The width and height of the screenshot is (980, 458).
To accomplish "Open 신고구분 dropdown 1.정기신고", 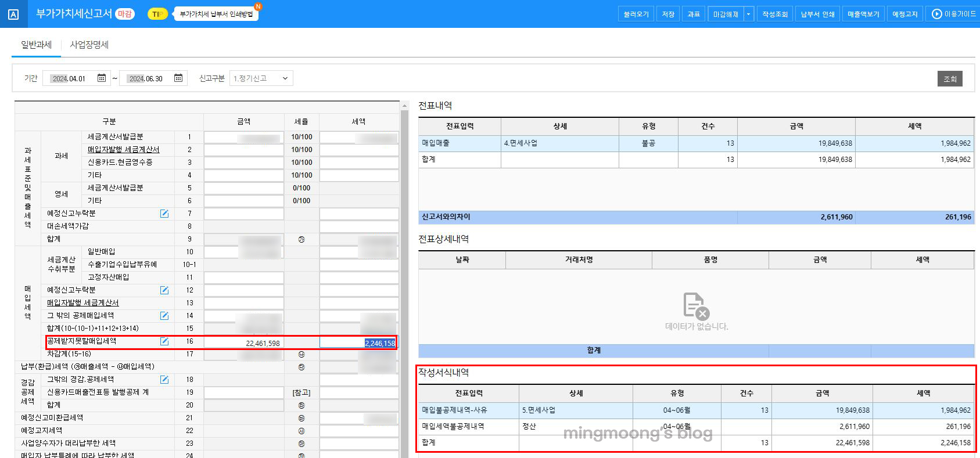I will pos(261,78).
